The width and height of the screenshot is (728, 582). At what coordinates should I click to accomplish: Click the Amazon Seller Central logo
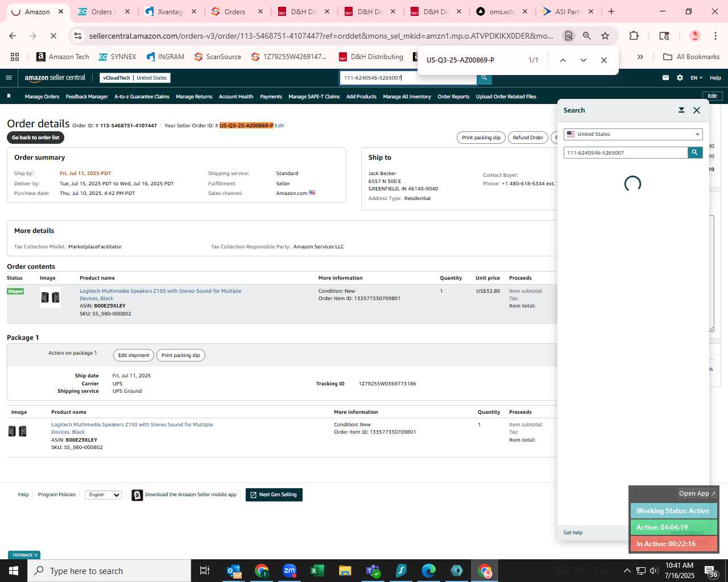coord(55,78)
